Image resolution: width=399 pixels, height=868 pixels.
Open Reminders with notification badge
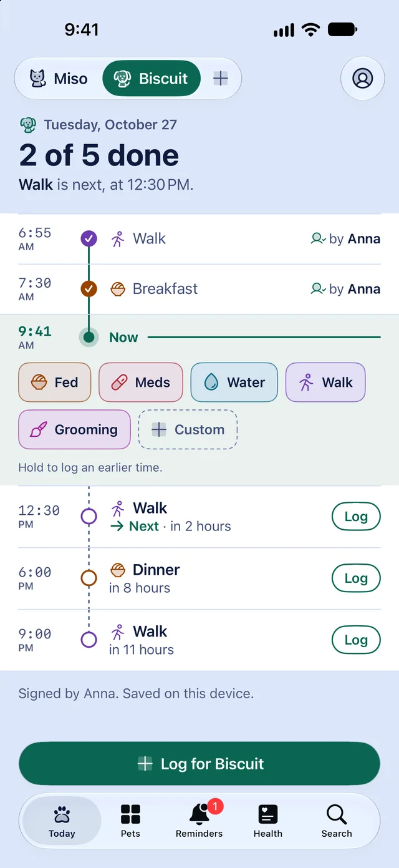199,821
